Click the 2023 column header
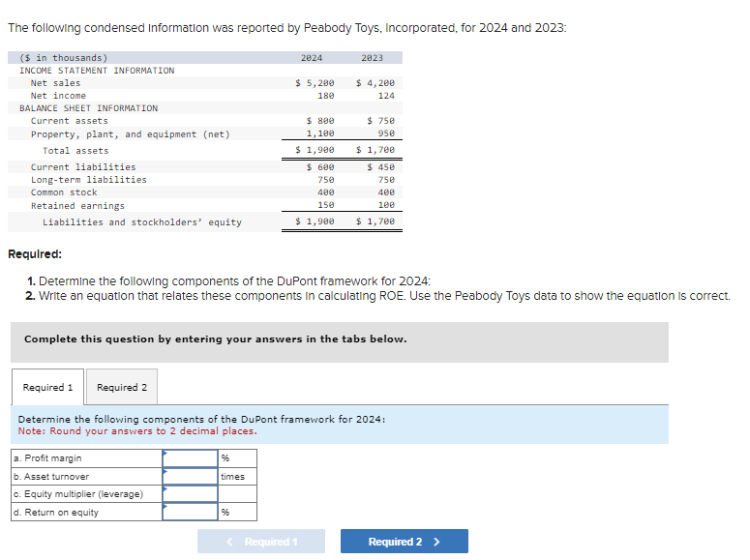The height and width of the screenshot is (560, 750). (373, 58)
